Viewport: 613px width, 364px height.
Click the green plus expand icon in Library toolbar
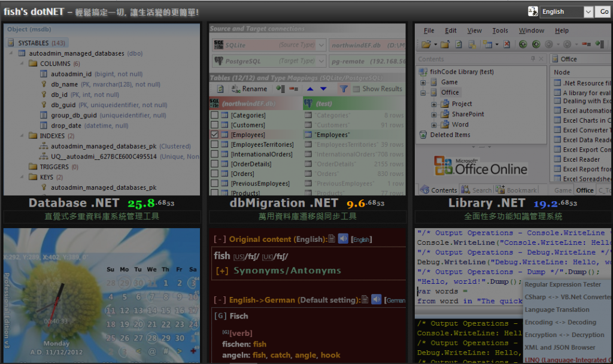600,44
